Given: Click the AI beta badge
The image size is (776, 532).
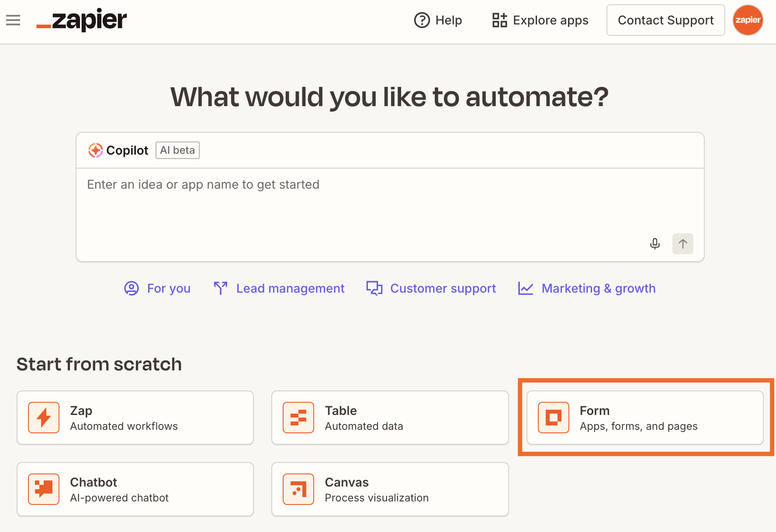Looking at the screenshot, I should click(177, 150).
